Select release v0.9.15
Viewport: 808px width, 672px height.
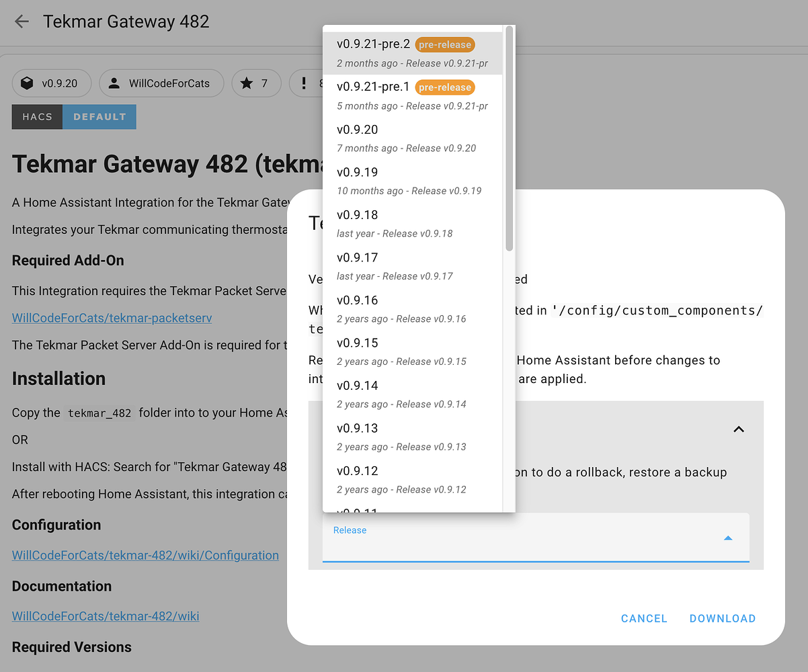pos(412,352)
